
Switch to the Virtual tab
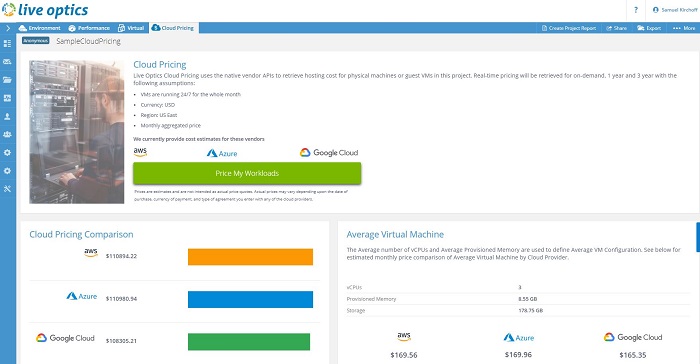coord(131,28)
